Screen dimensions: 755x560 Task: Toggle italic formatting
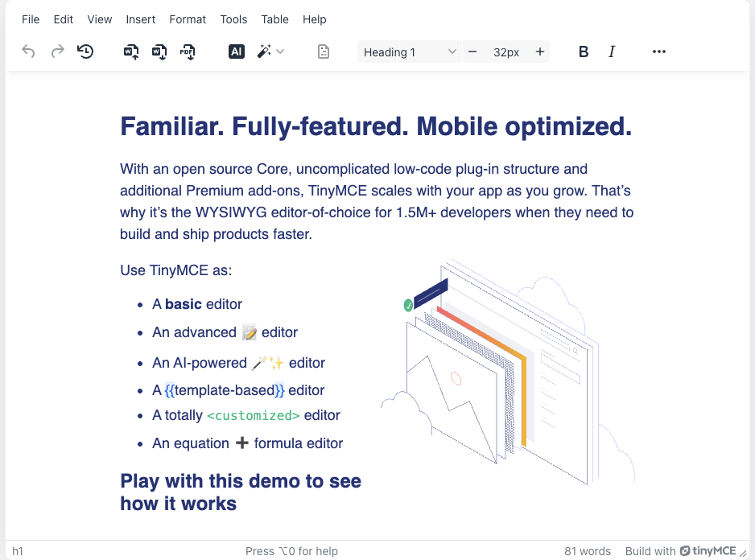pos(612,51)
